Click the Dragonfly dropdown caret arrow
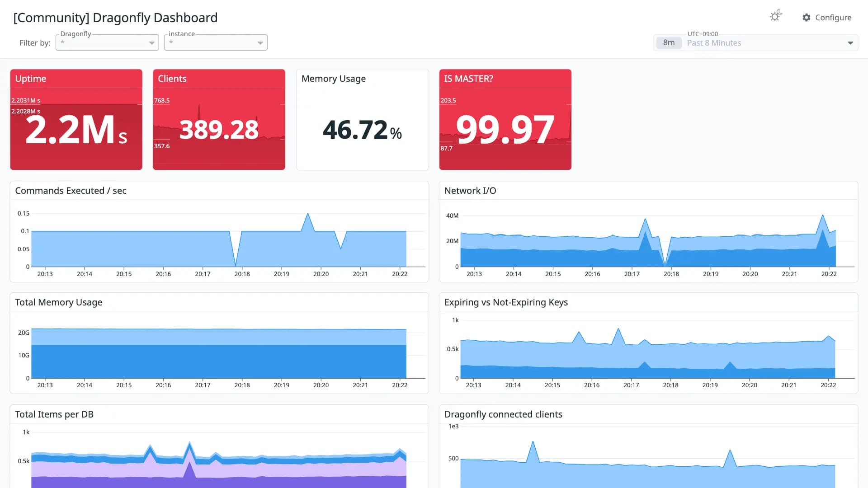868x488 pixels. point(152,43)
